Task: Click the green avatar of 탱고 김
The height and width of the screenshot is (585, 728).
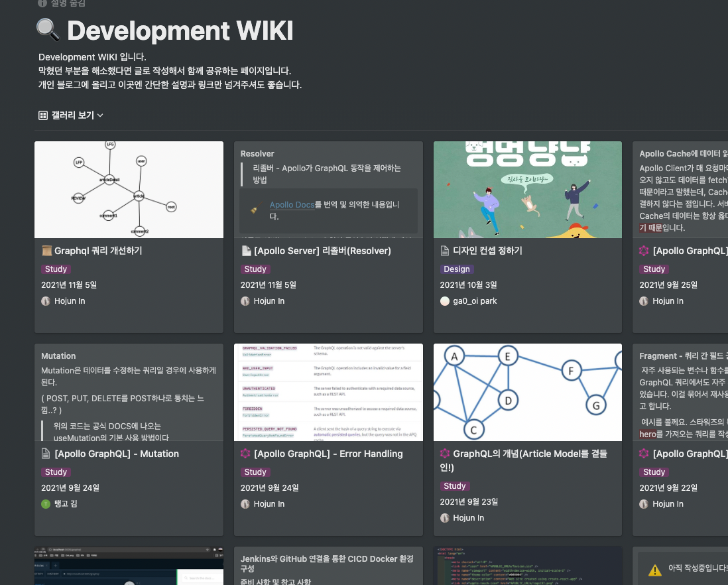Action: click(x=46, y=504)
